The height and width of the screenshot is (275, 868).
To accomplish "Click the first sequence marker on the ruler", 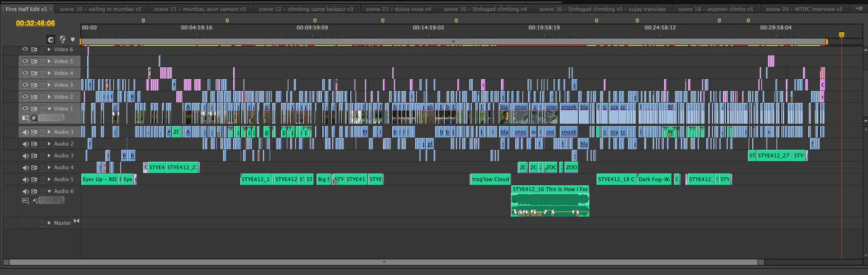I will coord(143,20).
